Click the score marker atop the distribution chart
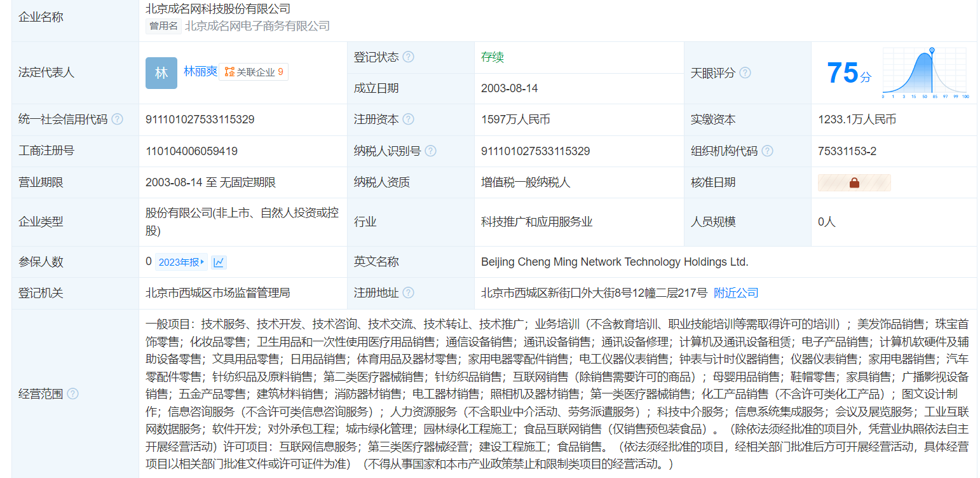This screenshot has height=478, width=980. [x=932, y=50]
